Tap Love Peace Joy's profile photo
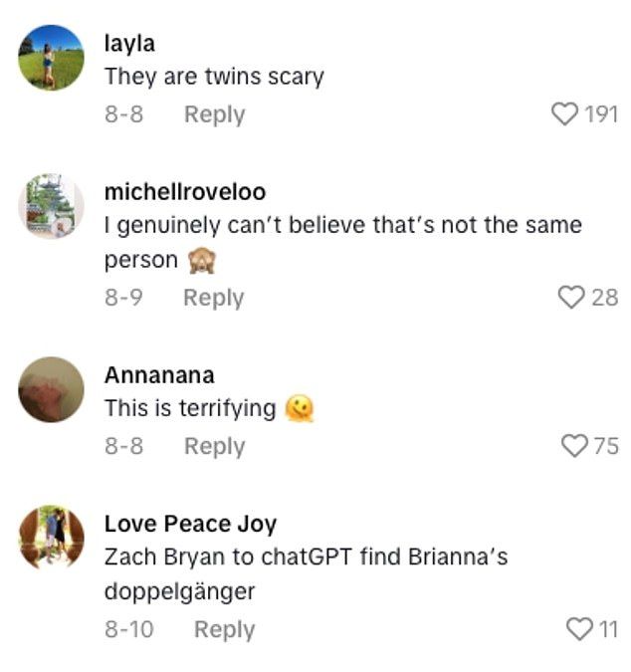The height and width of the screenshot is (672, 631). point(51,538)
